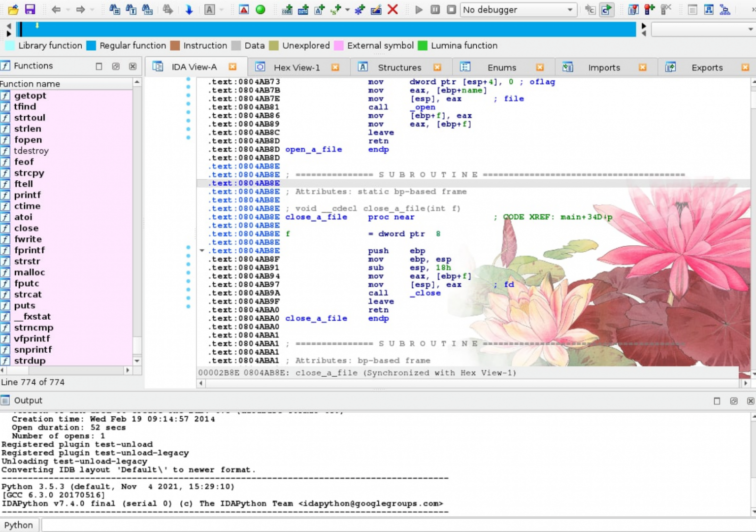756x532 pixels.
Task: Collapse close_a_file with fold arrow at 0804AB8E
Action: 202,251
